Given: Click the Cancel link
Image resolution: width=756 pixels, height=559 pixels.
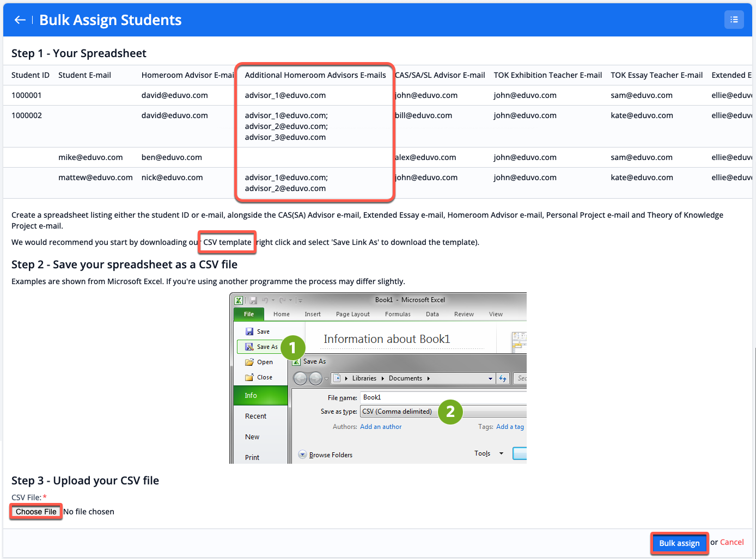Looking at the screenshot, I should pos(731,542).
